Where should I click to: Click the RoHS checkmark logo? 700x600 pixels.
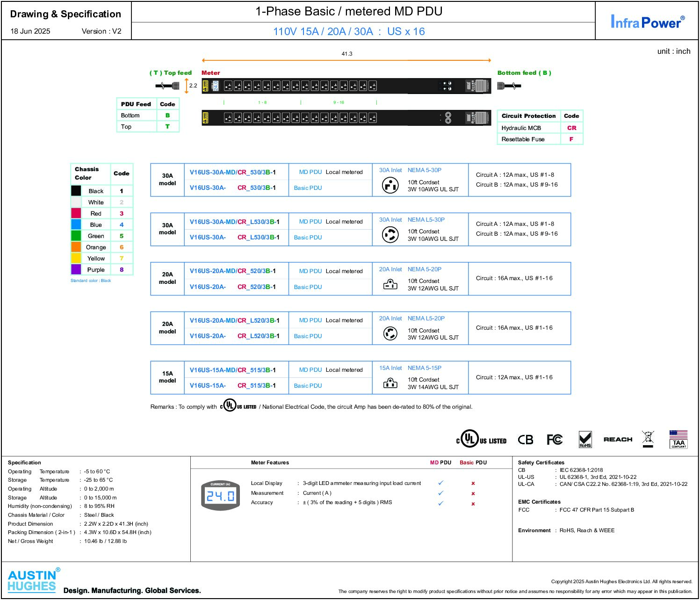click(585, 440)
